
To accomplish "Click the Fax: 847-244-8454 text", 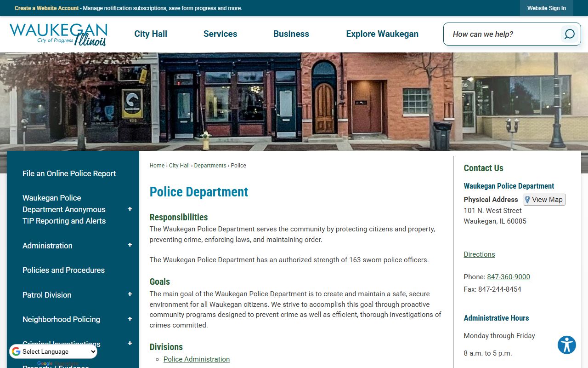I will click(492, 289).
